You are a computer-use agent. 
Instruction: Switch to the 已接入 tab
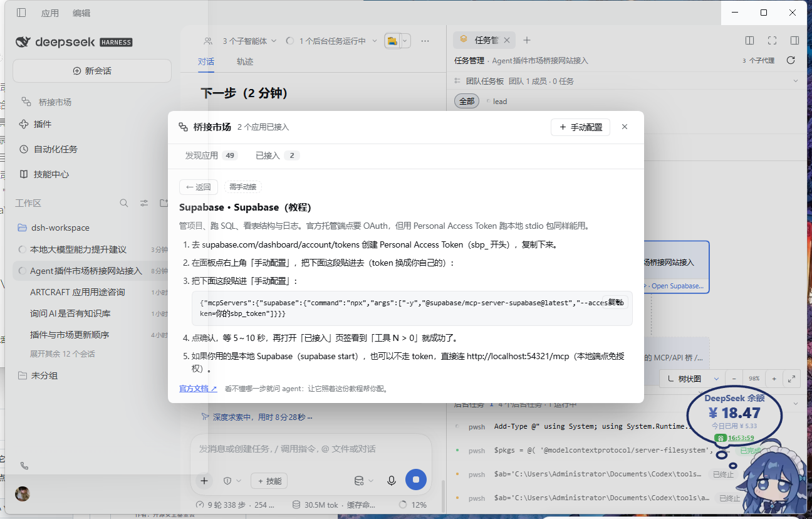(x=278, y=155)
